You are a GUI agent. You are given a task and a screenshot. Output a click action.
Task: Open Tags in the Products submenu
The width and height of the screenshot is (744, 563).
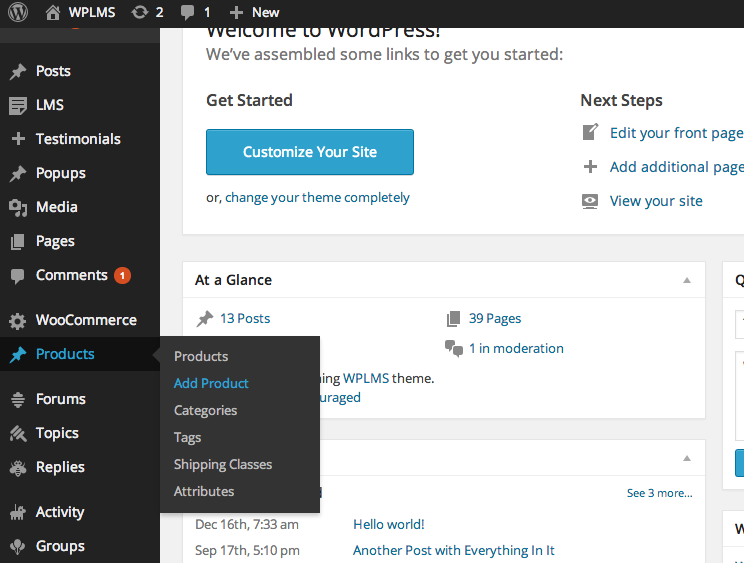point(187,437)
